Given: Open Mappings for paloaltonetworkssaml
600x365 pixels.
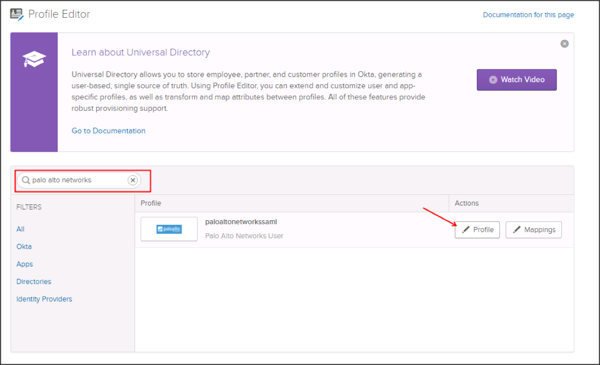Looking at the screenshot, I should click(x=533, y=230).
